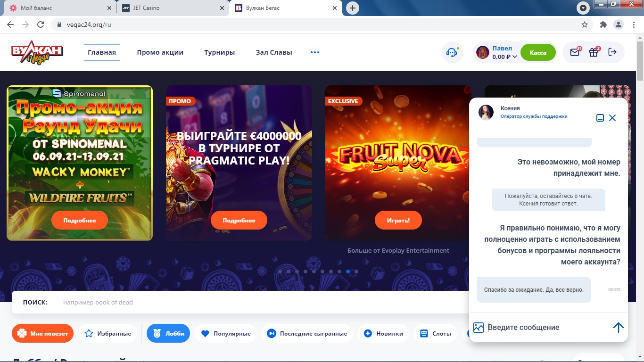Screen dimensions: 644x362
Task: Open the mail inbox envelope icon
Action: pos(575,52)
